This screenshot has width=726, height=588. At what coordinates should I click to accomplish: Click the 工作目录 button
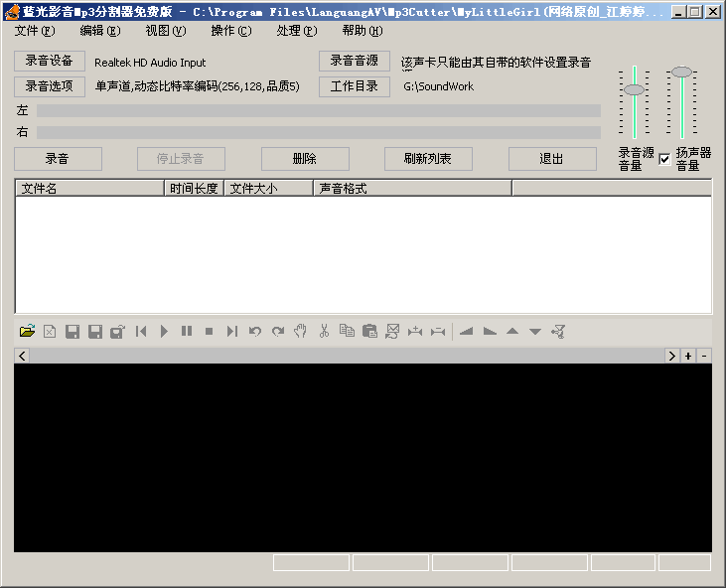tap(355, 86)
